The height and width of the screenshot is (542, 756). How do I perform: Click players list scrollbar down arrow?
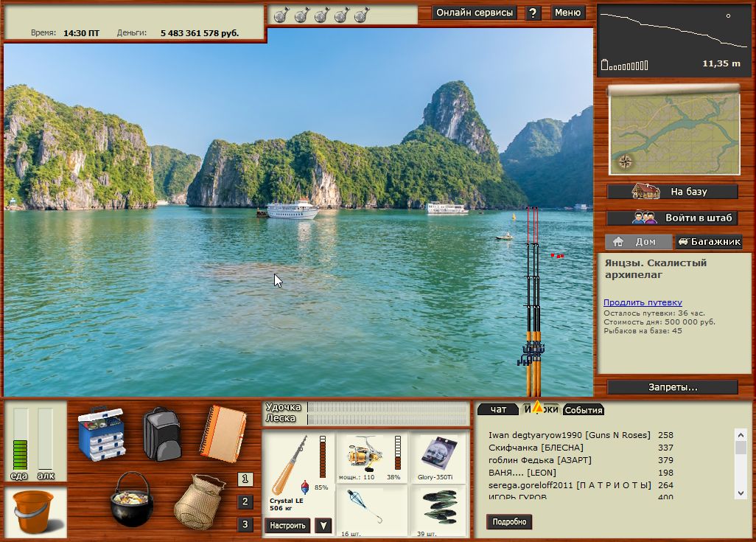click(x=741, y=493)
